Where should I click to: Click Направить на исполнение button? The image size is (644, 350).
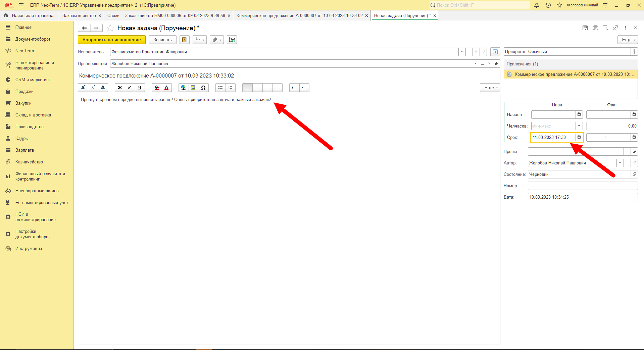[112, 40]
